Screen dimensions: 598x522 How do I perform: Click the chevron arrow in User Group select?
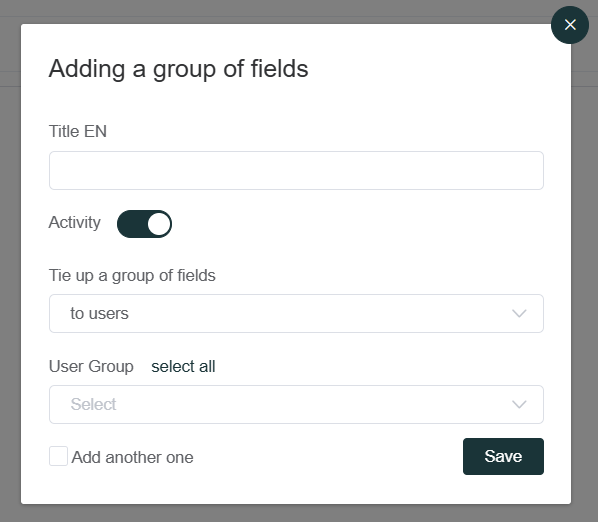pyautogui.click(x=519, y=404)
